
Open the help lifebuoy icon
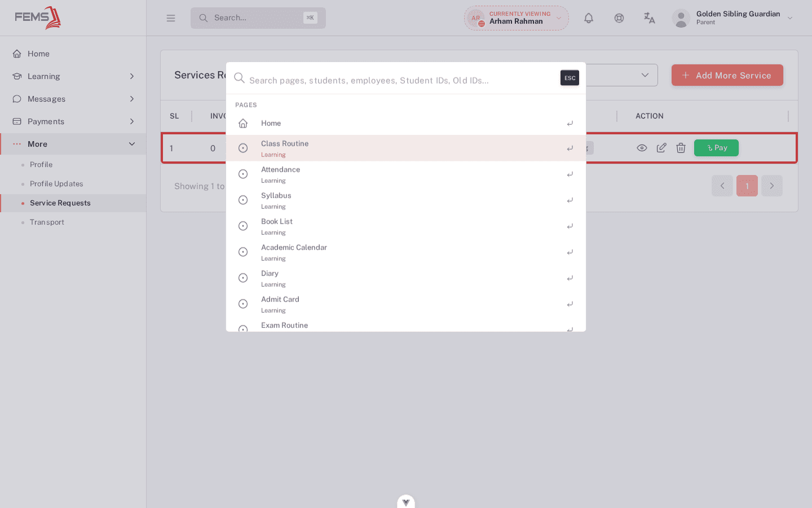pos(619,18)
